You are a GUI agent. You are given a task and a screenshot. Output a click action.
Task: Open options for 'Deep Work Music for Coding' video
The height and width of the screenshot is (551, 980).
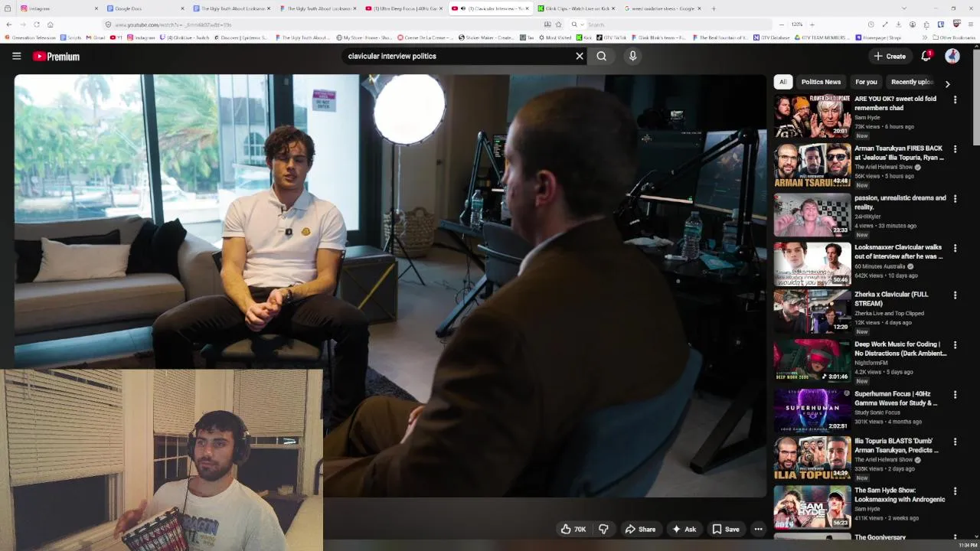955,345
